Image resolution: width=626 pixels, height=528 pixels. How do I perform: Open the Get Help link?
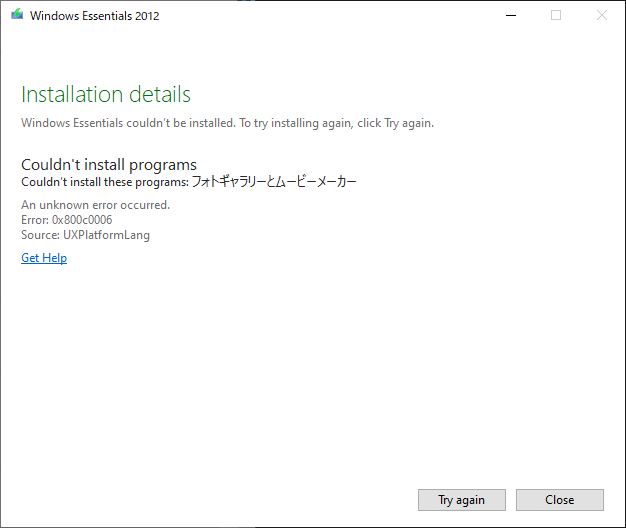tap(44, 258)
